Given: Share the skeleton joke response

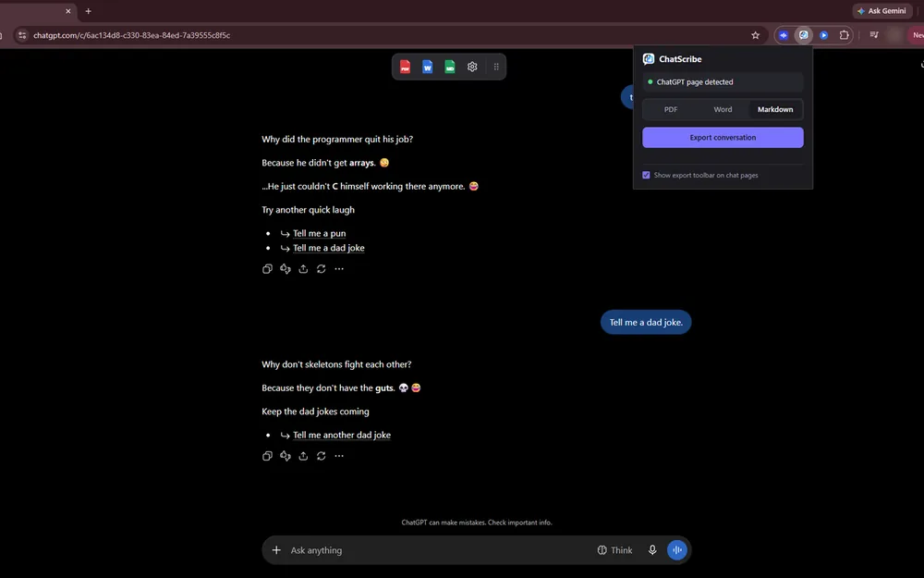Looking at the screenshot, I should point(303,456).
